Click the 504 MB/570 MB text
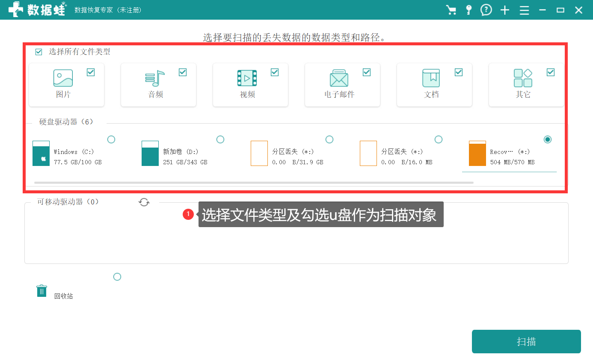This screenshot has height=364, width=593. pyautogui.click(x=513, y=162)
